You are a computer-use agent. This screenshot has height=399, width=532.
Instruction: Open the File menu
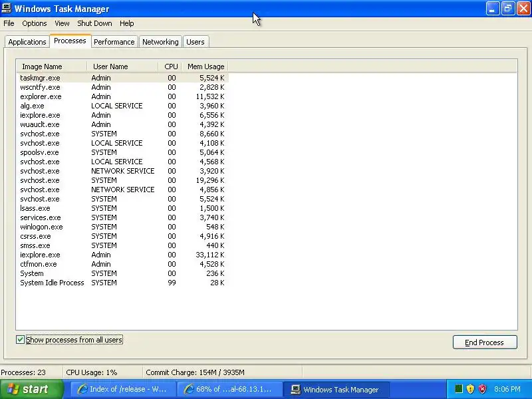[9, 23]
